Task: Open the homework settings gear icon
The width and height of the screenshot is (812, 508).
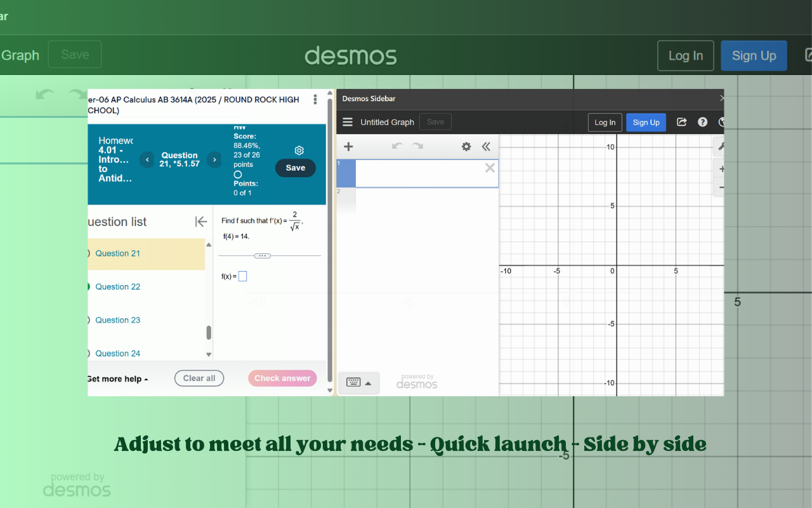Action: click(x=299, y=150)
